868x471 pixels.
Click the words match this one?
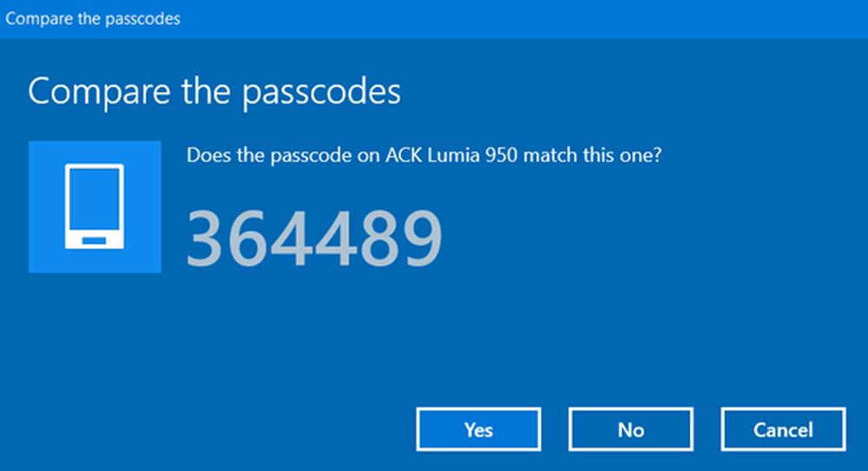pyautogui.click(x=592, y=154)
